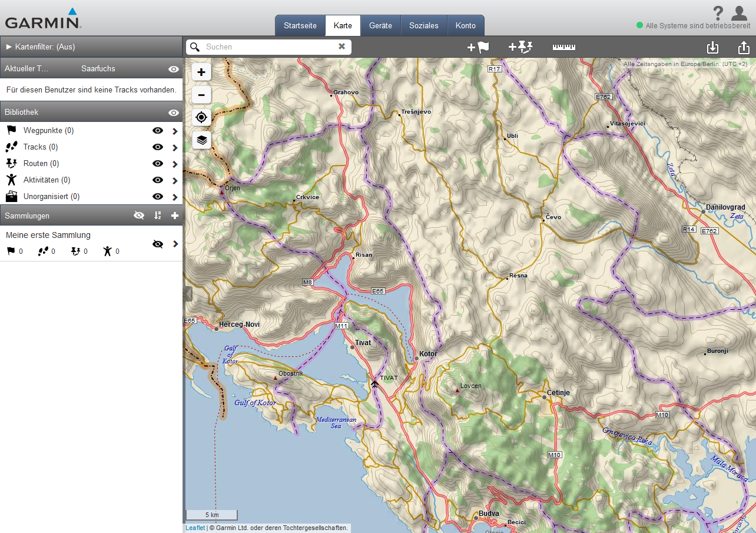Image resolution: width=756 pixels, height=533 pixels.
Task: Click the import download icon
Action: tap(712, 48)
